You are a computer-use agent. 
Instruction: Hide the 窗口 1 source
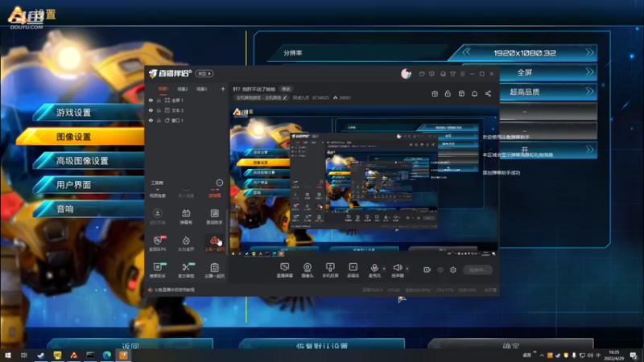tap(151, 121)
